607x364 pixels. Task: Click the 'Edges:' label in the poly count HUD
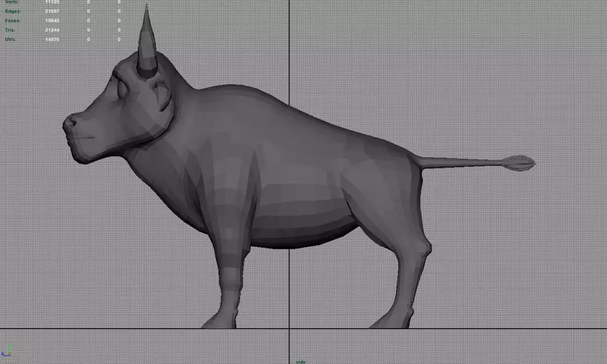point(12,11)
